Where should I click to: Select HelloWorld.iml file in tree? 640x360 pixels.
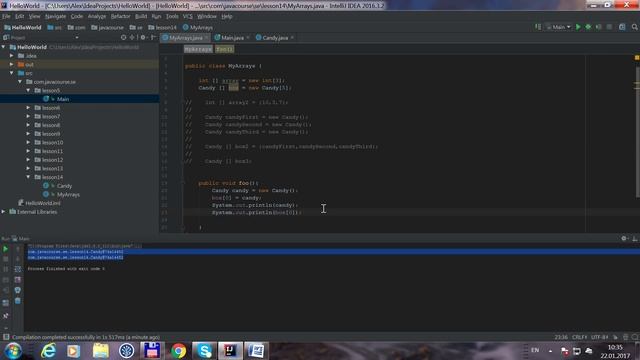(42, 203)
